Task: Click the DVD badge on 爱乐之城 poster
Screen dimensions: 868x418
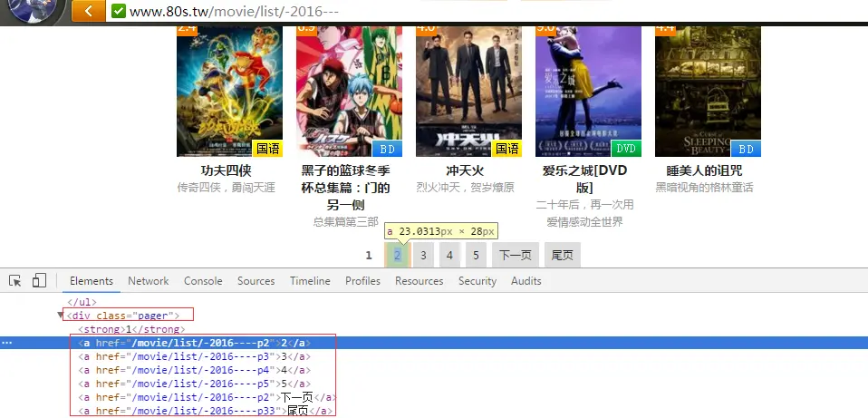Action: [626, 149]
